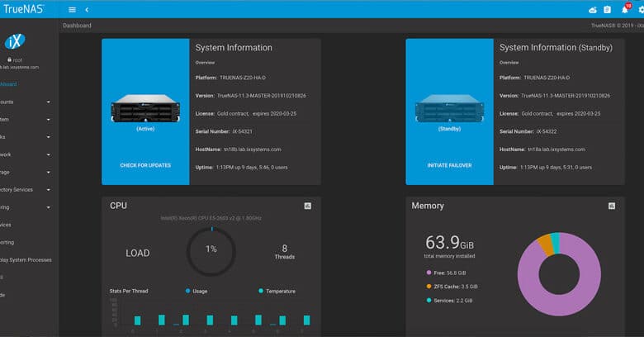Expand the System menu arrow
This screenshot has height=337, width=644.
pos(49,120)
